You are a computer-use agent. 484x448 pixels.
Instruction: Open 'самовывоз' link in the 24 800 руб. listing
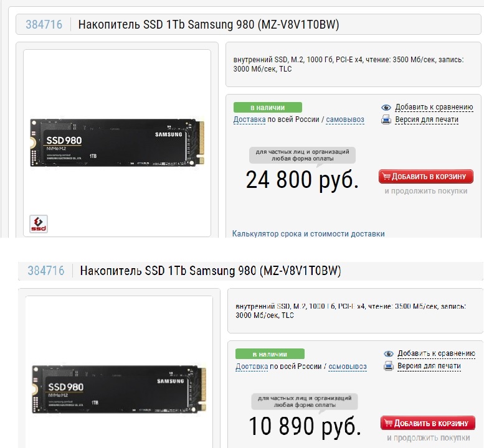345,119
